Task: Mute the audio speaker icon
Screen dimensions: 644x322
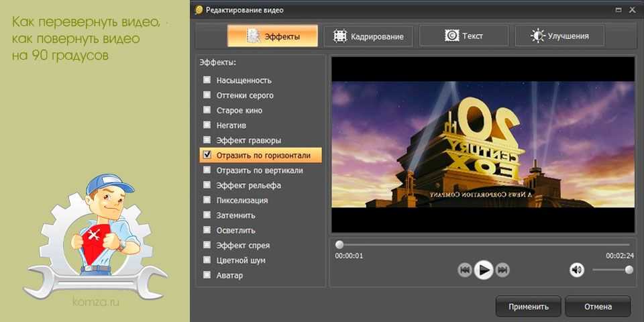Action: (577, 270)
